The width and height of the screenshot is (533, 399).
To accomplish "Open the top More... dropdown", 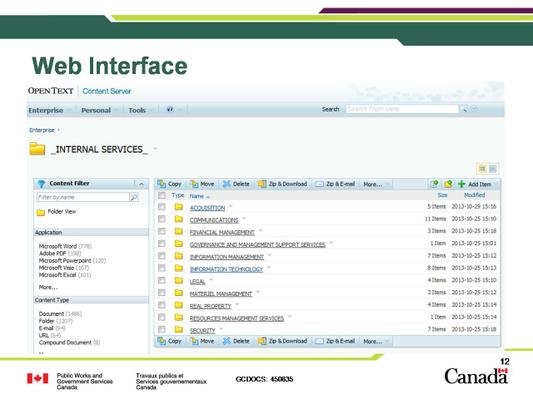I will click(376, 184).
